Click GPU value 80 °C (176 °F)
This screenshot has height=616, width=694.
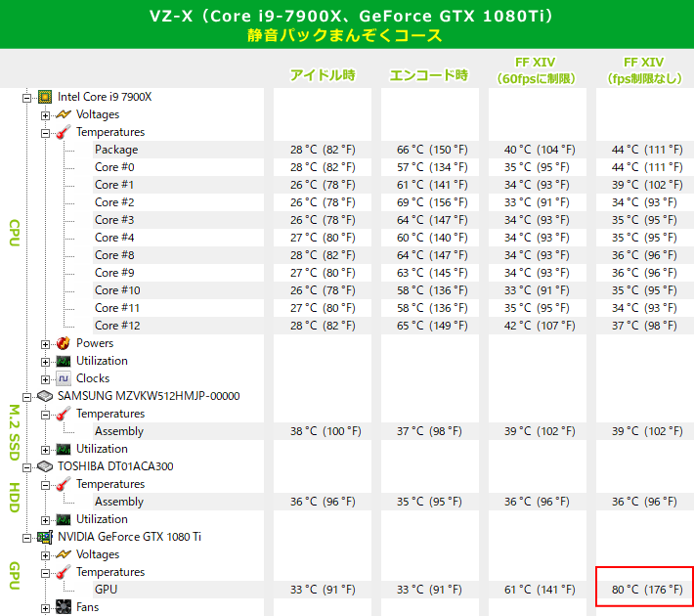[647, 590]
